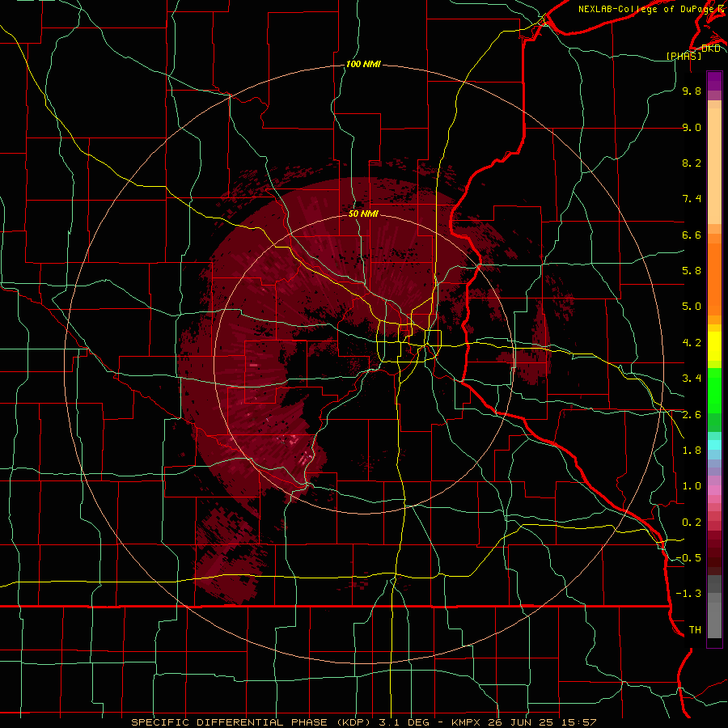Image resolution: width=728 pixels, height=728 pixels.
Task: Click the 1.8 scale label
Action: [x=692, y=451]
